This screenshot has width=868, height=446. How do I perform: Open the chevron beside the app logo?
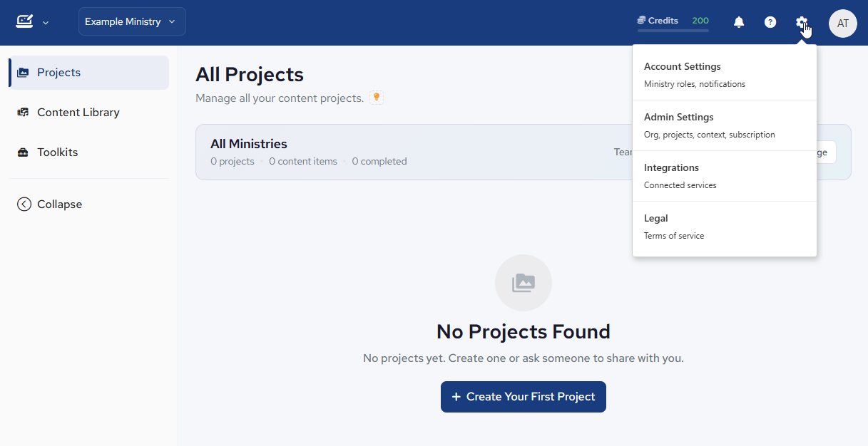[46, 23]
